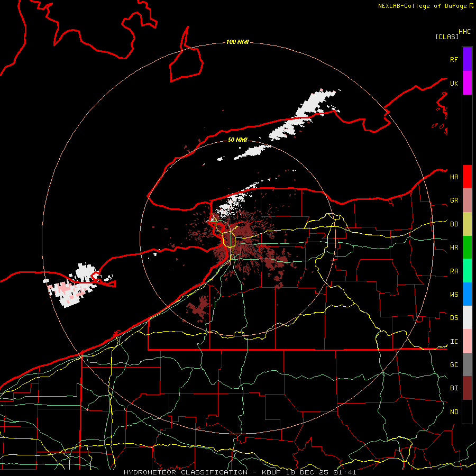Viewport: 476px width, 476px height.
Task: Click the GR legend label
Action: [x=454, y=200]
